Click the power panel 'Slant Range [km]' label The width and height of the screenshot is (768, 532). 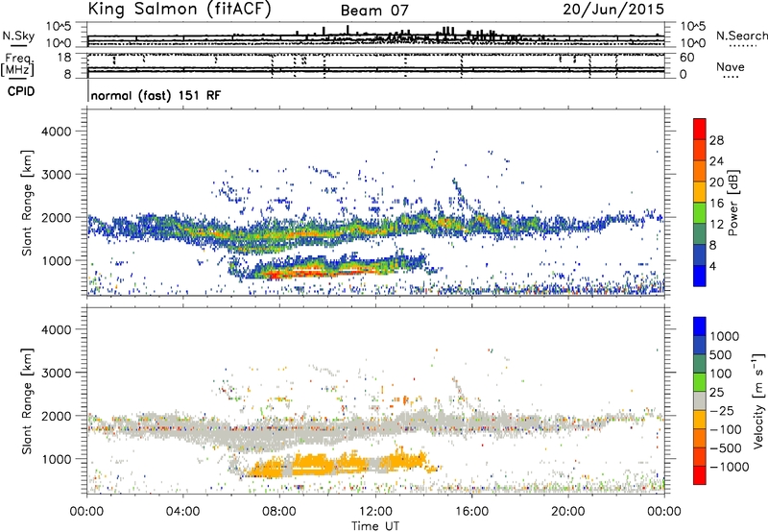click(x=27, y=203)
